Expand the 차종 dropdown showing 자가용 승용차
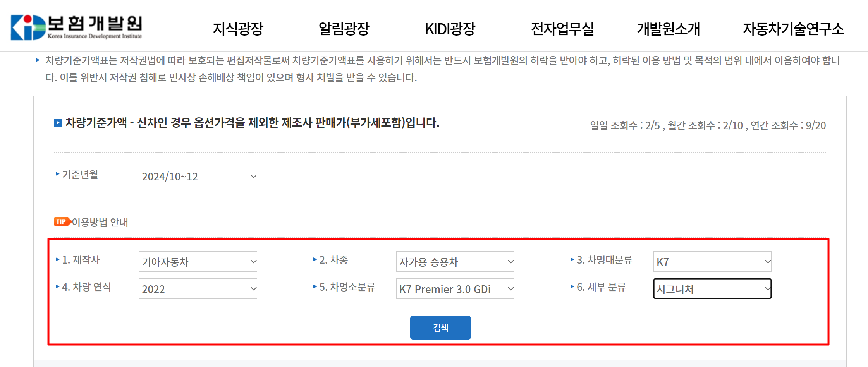Image resolution: width=868 pixels, height=367 pixels. (x=455, y=262)
